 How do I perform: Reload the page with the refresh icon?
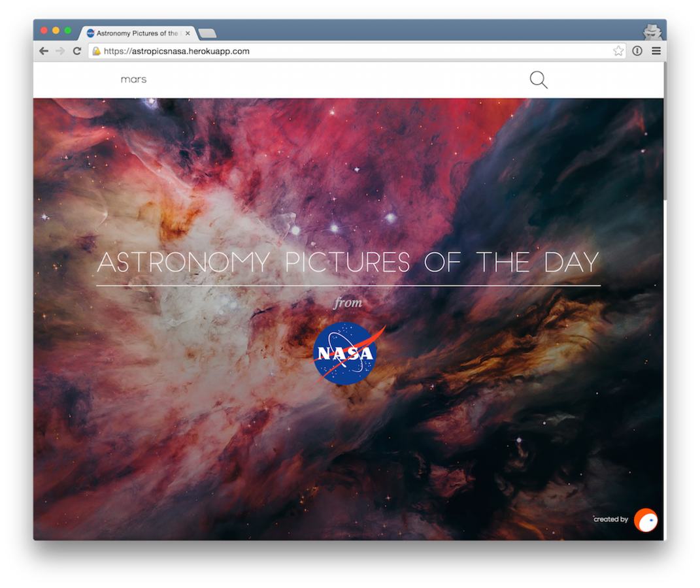pyautogui.click(x=76, y=51)
